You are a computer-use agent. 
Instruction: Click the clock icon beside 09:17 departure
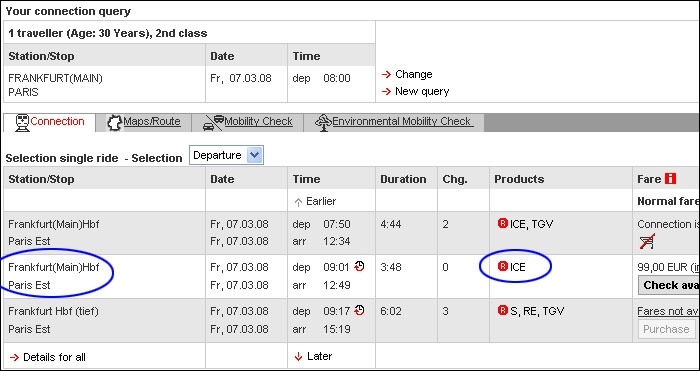point(359,310)
